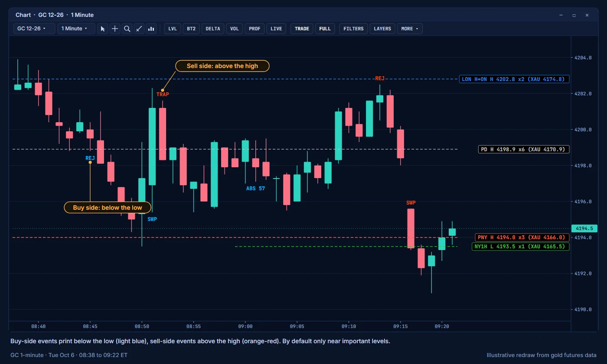Click the current price tag 4194.5
The height and width of the screenshot is (364, 607).
584,228
